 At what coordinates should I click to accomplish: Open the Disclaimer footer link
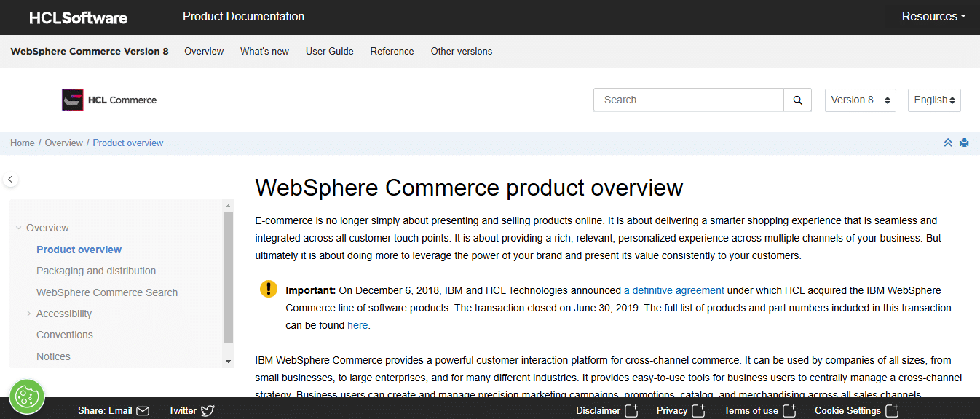pos(598,411)
